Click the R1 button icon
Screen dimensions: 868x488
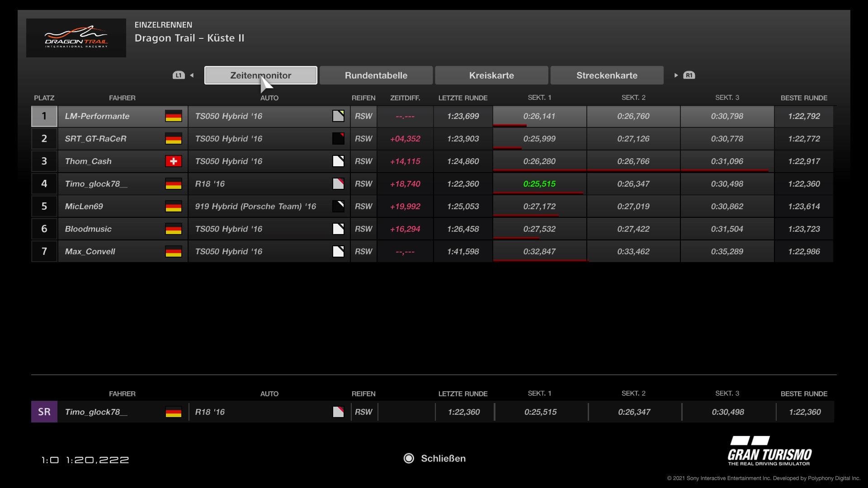point(689,75)
